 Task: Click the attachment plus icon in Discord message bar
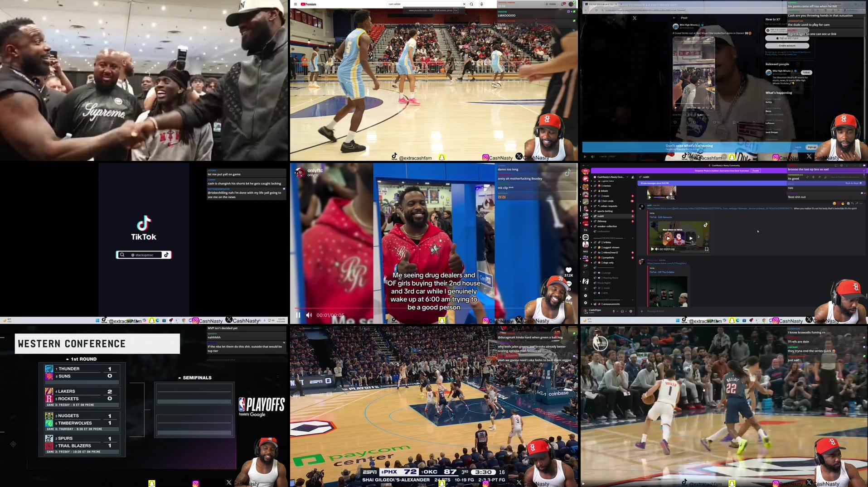coord(642,311)
